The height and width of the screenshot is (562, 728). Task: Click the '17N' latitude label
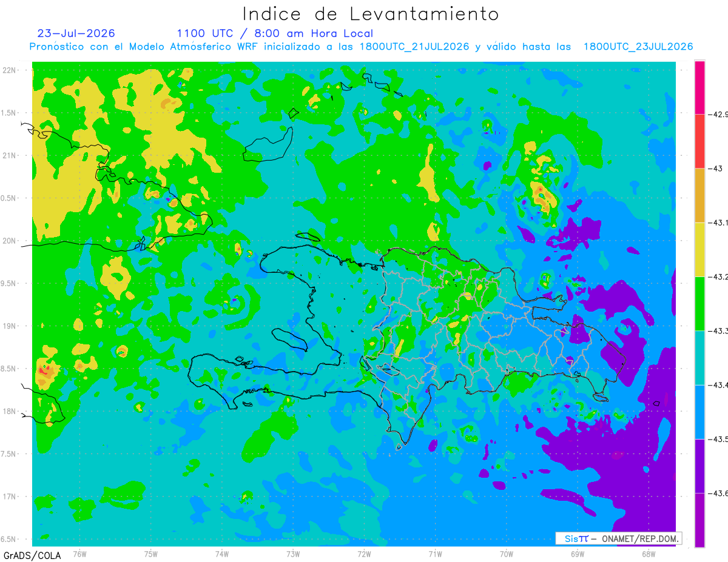[10, 497]
